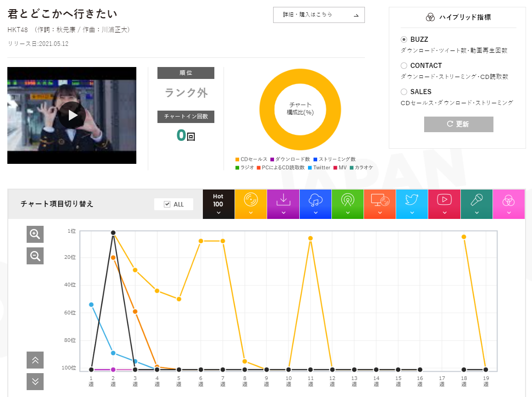Toggle the radio antenna icon
Image resolution: width=532 pixels, height=397 pixels.
348,200
